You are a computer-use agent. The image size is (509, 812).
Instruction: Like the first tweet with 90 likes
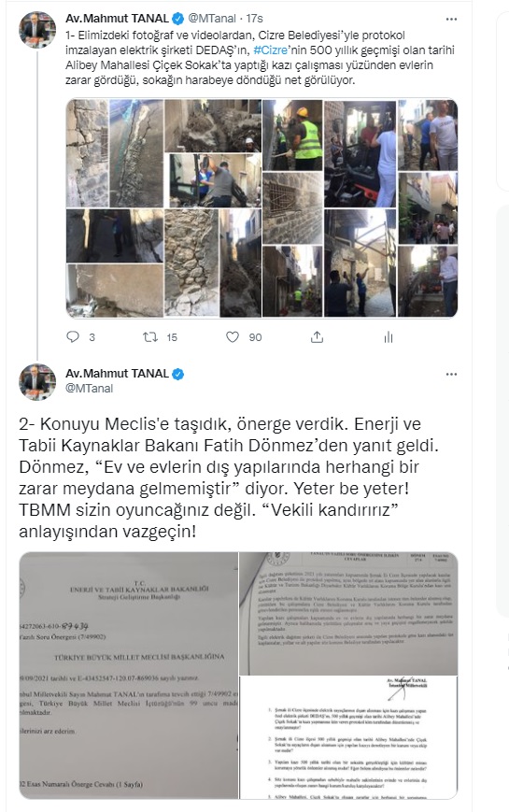233,337
